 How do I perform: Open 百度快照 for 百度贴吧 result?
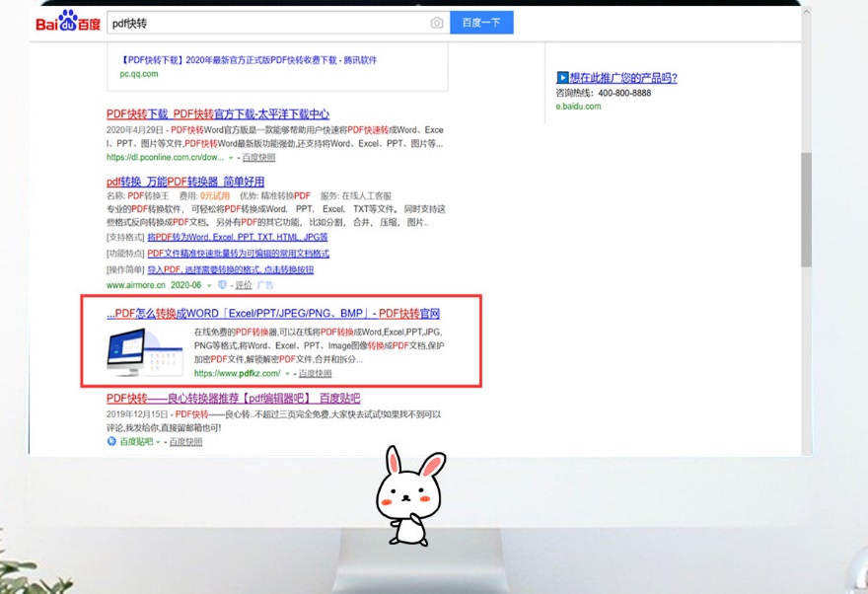point(185,442)
